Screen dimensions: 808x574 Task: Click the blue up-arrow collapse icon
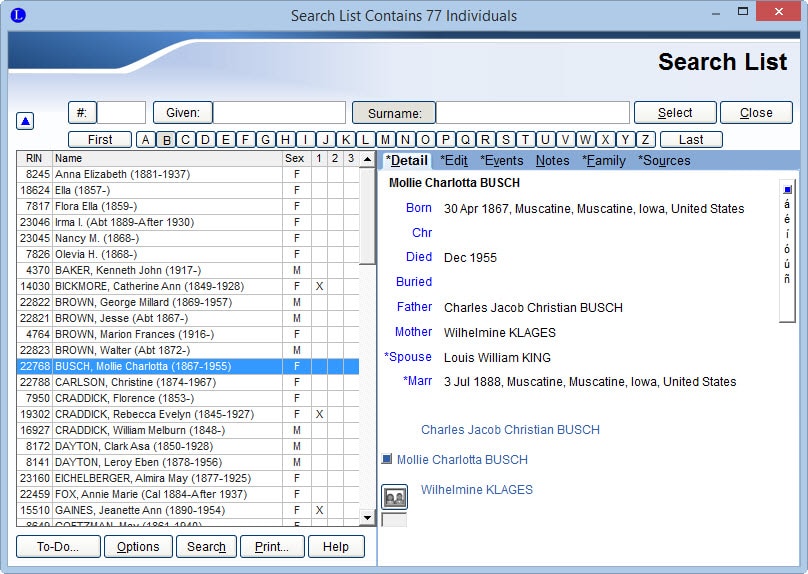click(x=25, y=121)
